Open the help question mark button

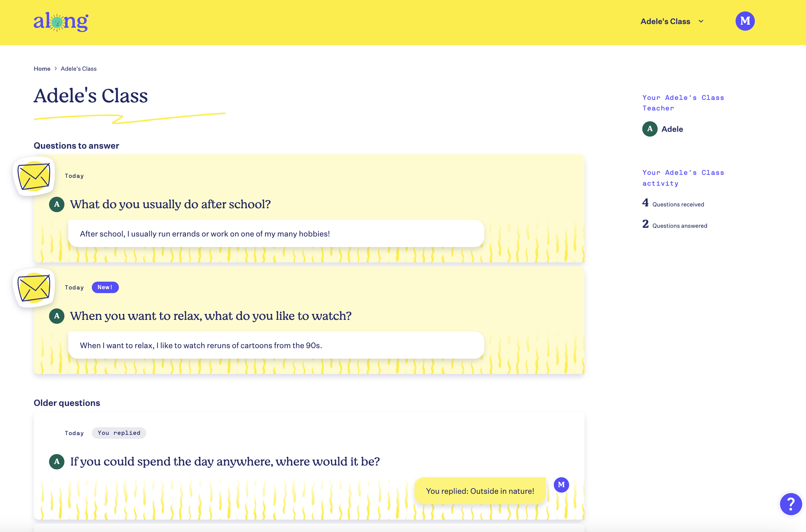(x=791, y=504)
